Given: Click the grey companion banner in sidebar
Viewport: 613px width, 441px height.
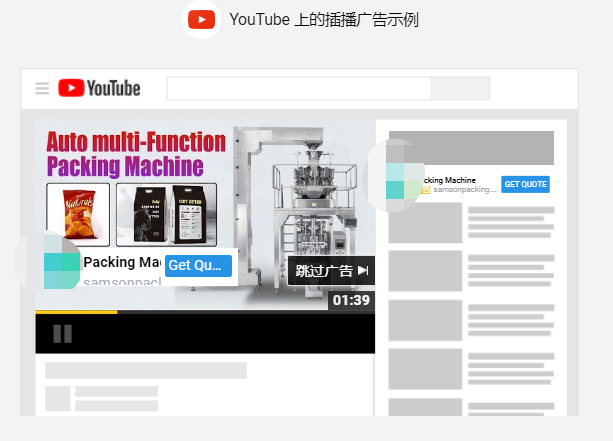Looking at the screenshot, I should click(x=471, y=148).
